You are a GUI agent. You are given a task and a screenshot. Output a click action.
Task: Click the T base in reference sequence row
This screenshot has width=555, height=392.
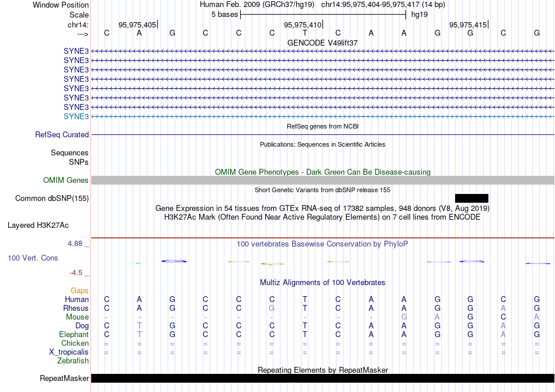[x=305, y=33]
